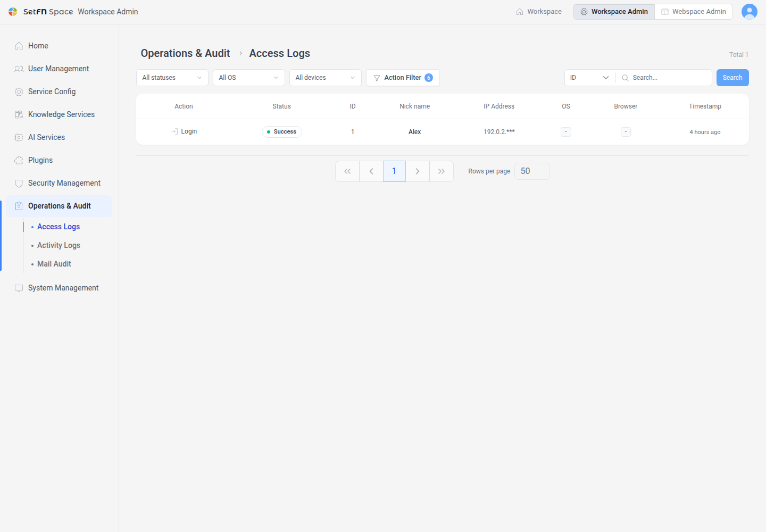Click the login arrow icon in Alex's row
This screenshot has height=532, width=766.
(x=174, y=131)
